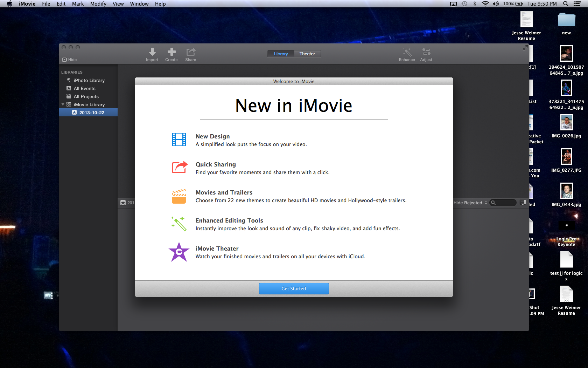588x368 pixels.
Task: Select the 'new' folder on desktop
Action: [566, 23]
